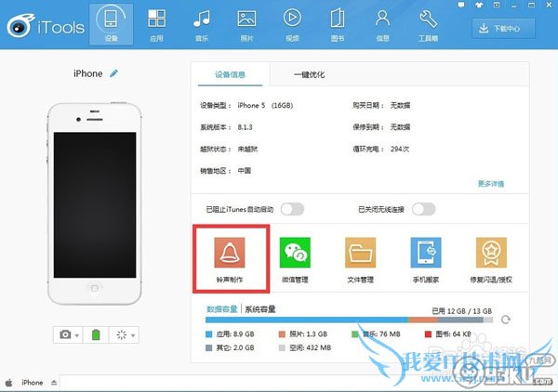558x392 pixels.
Task: Click the 保修到期 无数据 value
Action: [400, 127]
